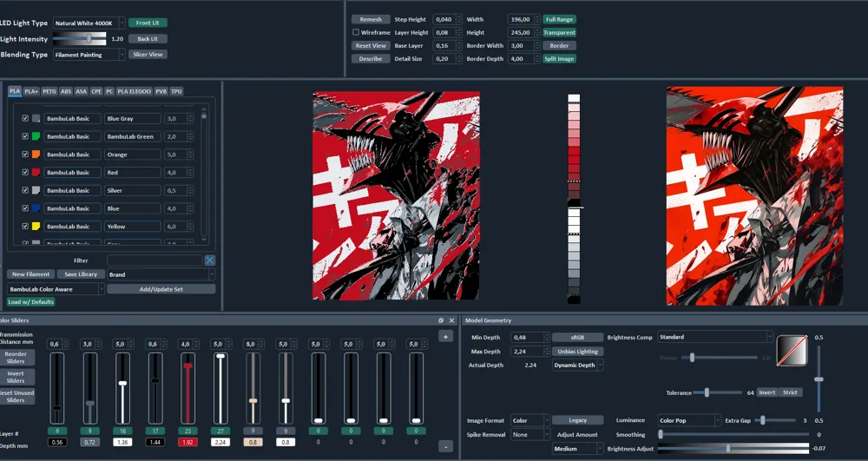Open the Spike Removal dropdown
868x461 pixels.
point(529,434)
